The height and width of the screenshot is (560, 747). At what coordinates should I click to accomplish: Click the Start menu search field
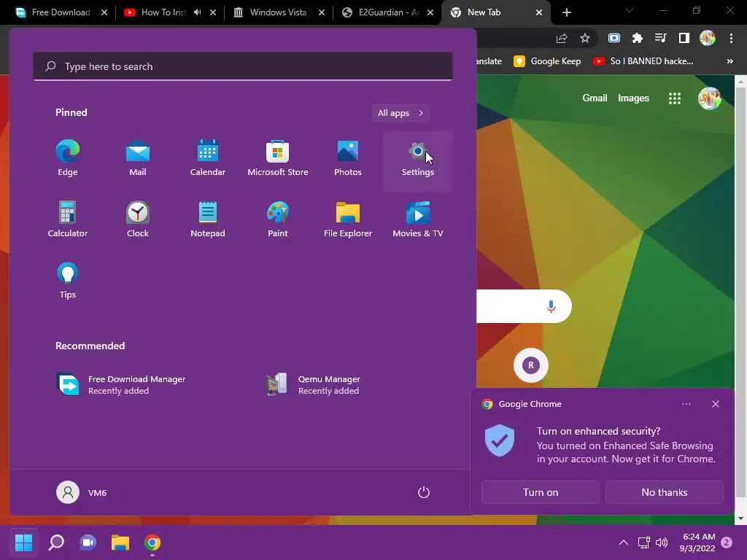243,66
